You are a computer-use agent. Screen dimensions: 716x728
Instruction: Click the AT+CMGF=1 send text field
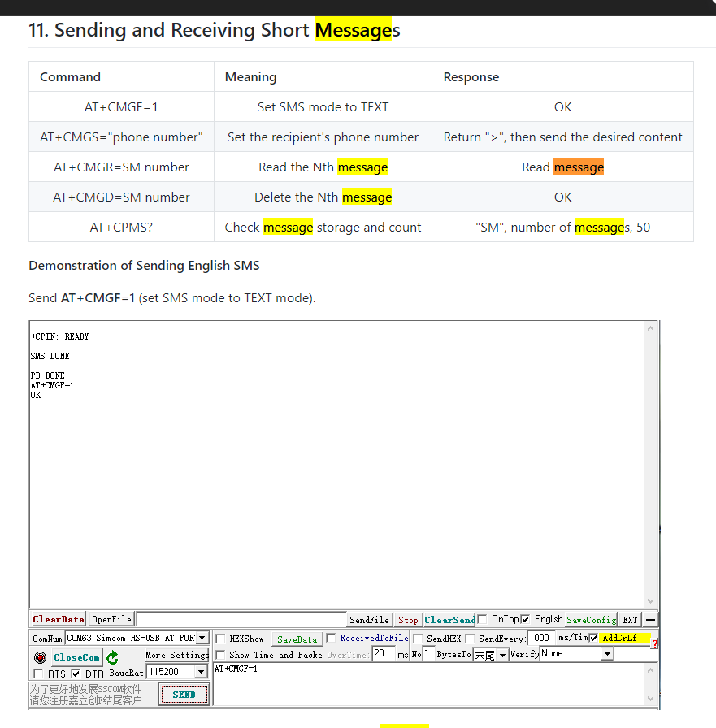423,682
